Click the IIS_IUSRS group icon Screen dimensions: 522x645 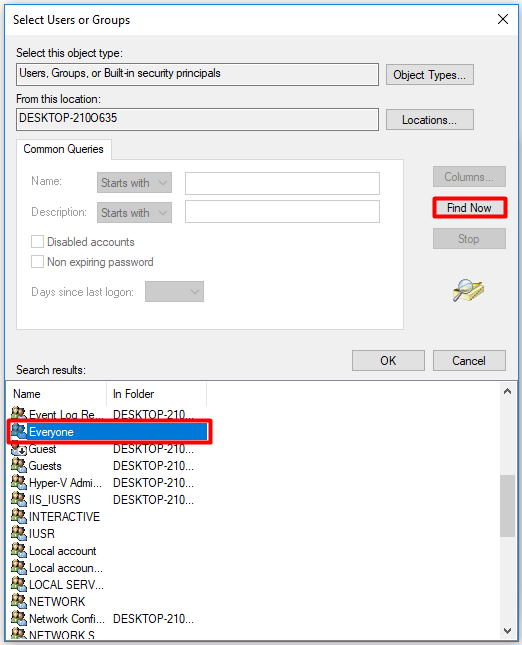pos(19,499)
